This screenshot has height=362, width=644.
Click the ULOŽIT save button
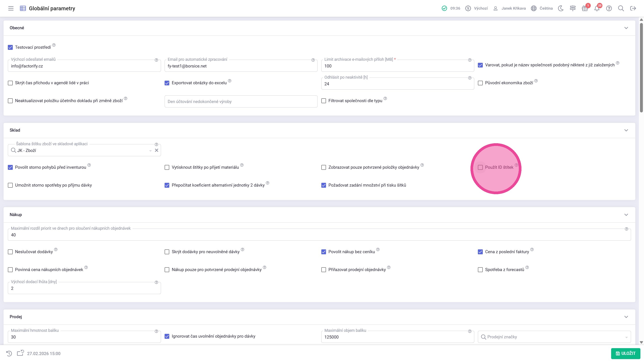(x=625, y=353)
